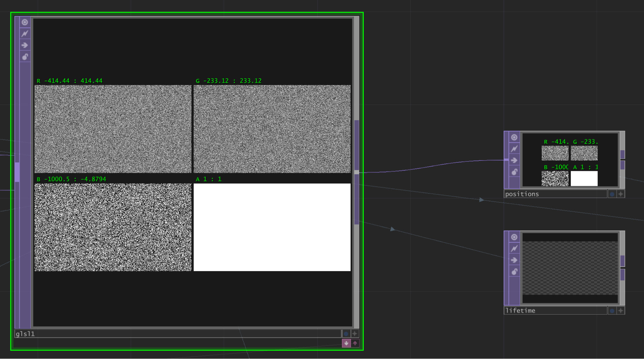The image size is (644, 359).
Task: Click clone immune arrow on lifetime node
Action: tap(514, 260)
